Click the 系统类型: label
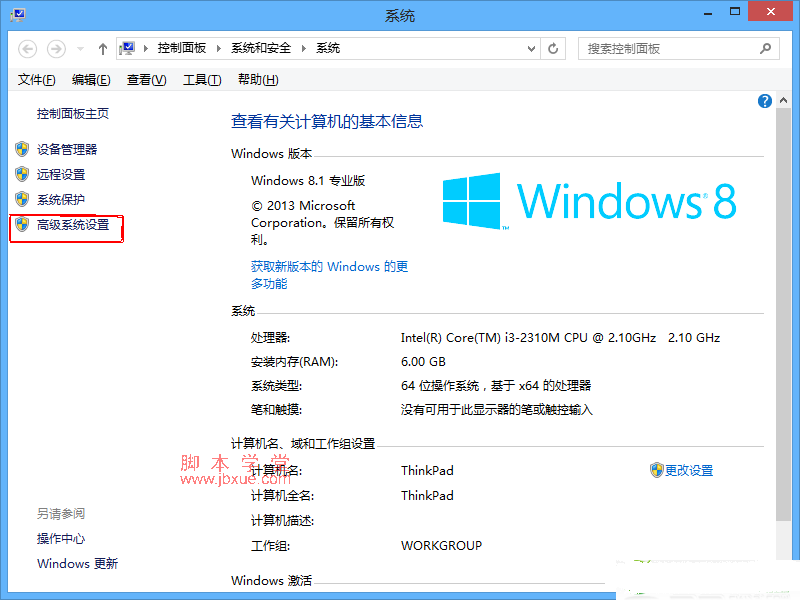The width and height of the screenshot is (800, 600). (277, 386)
